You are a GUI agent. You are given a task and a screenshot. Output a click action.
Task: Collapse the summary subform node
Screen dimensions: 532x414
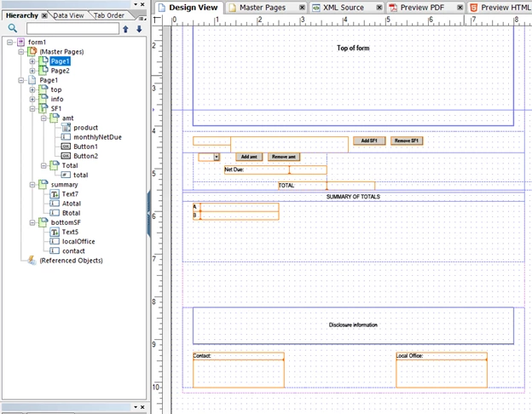coord(32,185)
